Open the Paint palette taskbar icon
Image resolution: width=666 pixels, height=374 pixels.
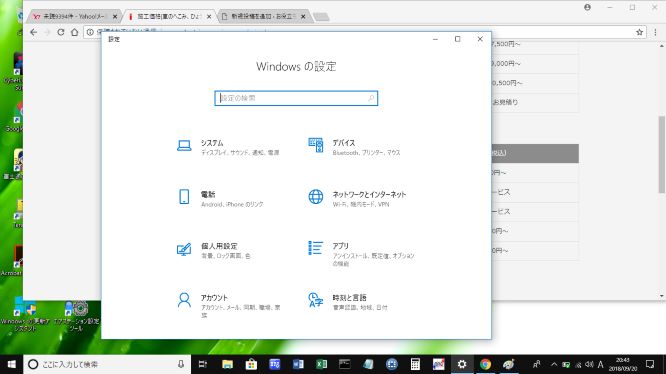[x=509, y=364]
